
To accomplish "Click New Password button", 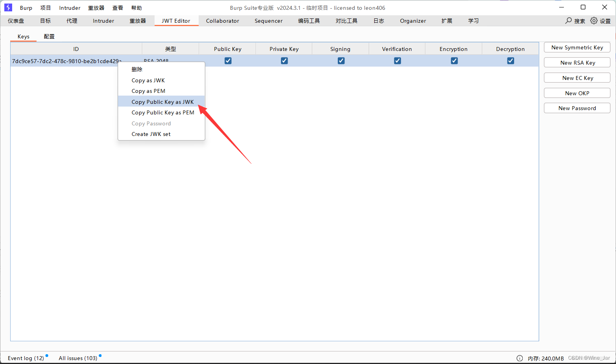I will pyautogui.click(x=577, y=108).
